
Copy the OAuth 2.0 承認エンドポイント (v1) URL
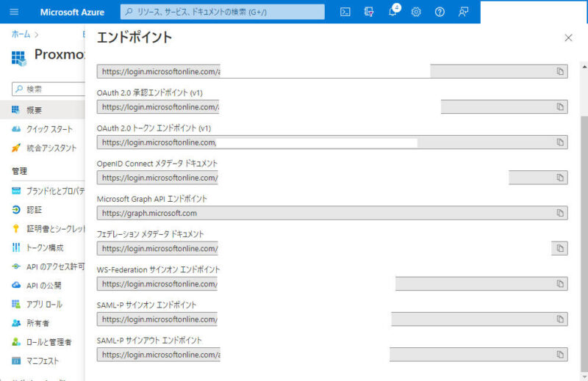pyautogui.click(x=560, y=107)
